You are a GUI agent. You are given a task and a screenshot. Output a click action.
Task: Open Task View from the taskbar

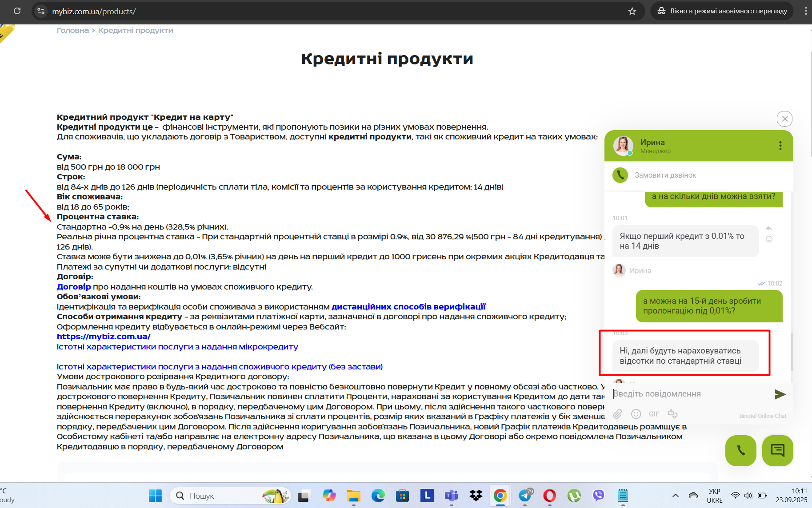(304, 496)
